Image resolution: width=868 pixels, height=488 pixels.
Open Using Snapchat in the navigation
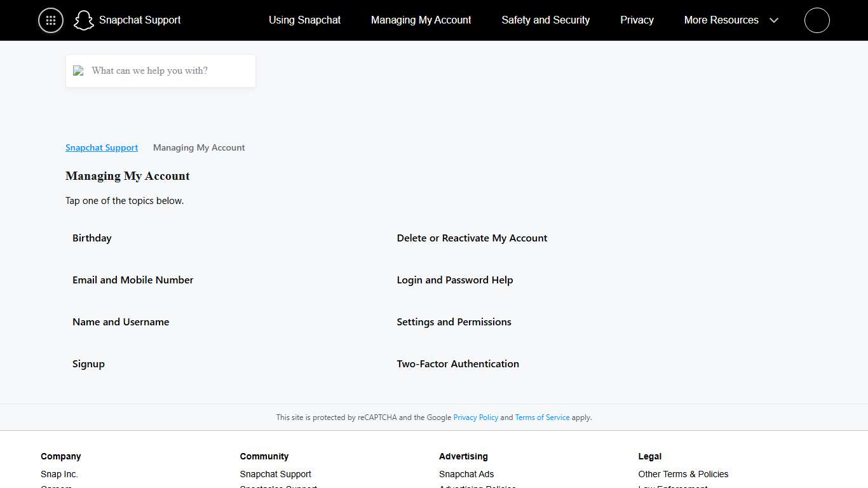tap(304, 20)
